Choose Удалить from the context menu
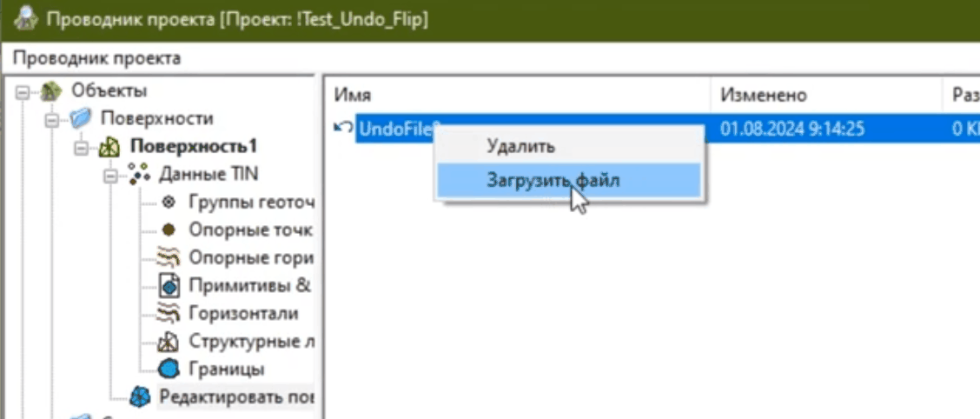This screenshot has height=419, width=980. click(x=520, y=146)
